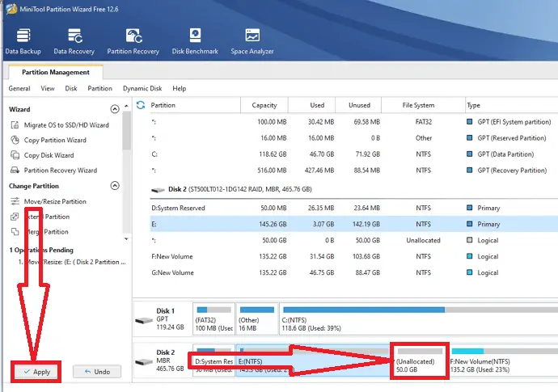Click Logical type icon in G:New Volume row
This screenshot has height=392, width=558.
tap(470, 272)
